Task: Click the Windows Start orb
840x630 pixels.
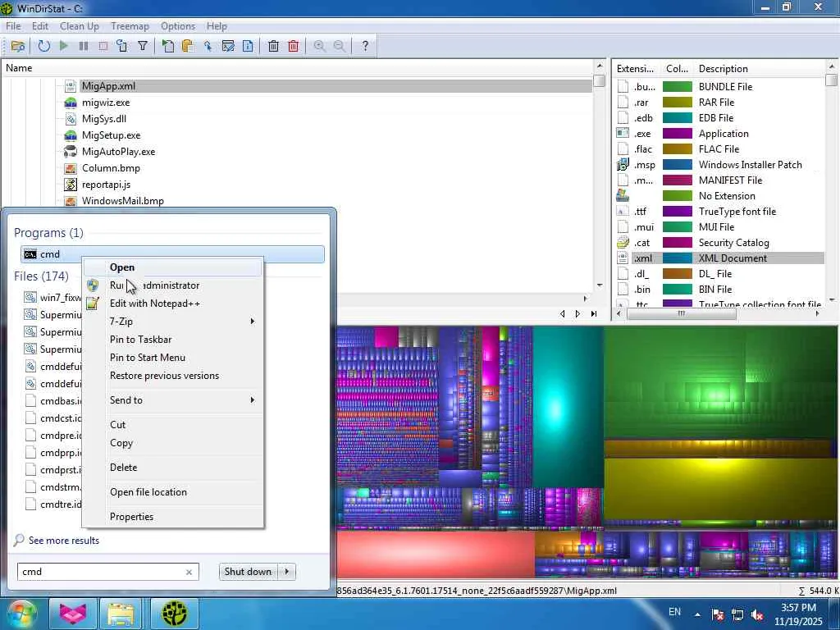Action: click(21, 614)
